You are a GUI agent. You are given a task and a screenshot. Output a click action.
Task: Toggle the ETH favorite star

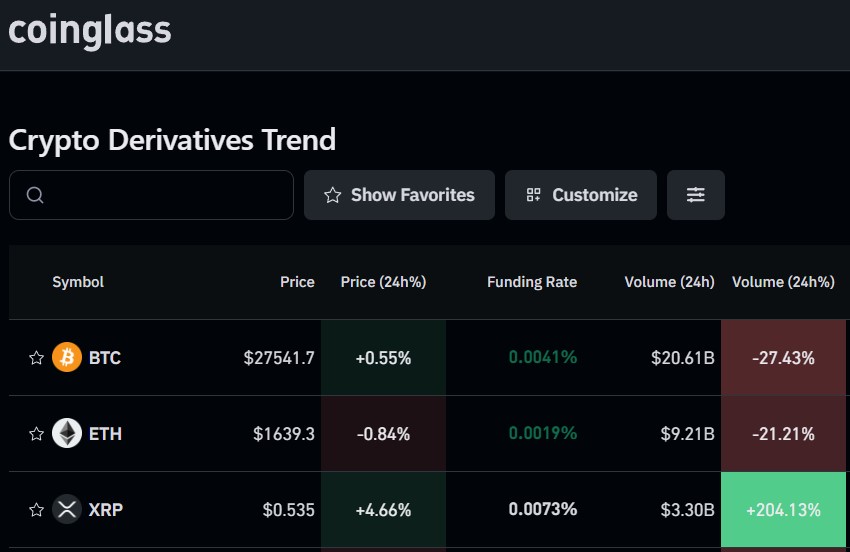pyautogui.click(x=36, y=434)
